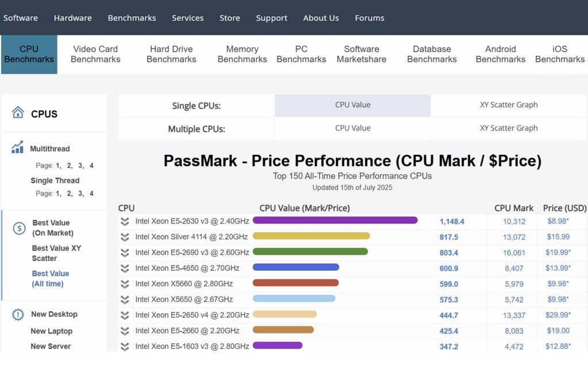This screenshot has width=588, height=368.
Task: Go to Single Thread page 4
Action: 91,194
